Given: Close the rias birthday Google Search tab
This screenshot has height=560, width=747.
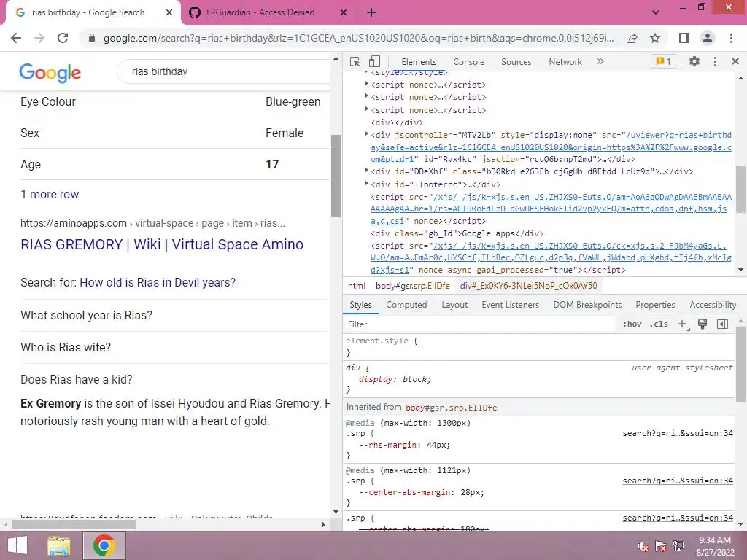Looking at the screenshot, I should (x=169, y=12).
